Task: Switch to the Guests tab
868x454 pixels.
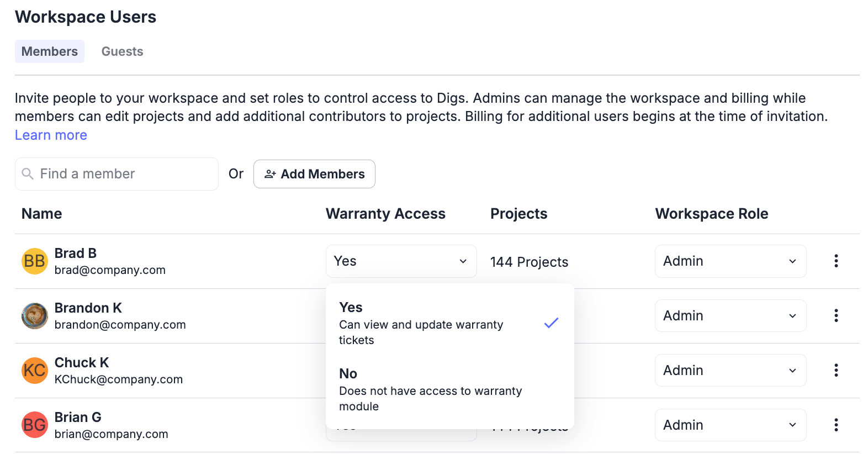Action: pyautogui.click(x=122, y=51)
